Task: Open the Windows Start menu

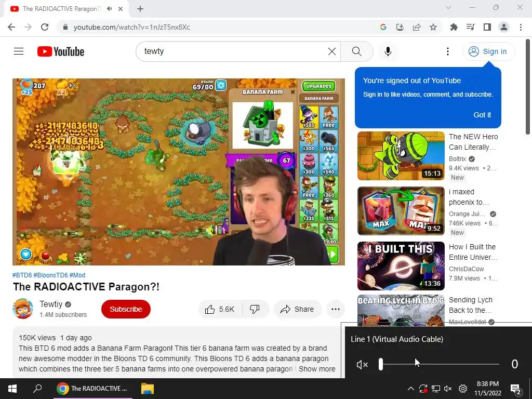Action: [12, 389]
